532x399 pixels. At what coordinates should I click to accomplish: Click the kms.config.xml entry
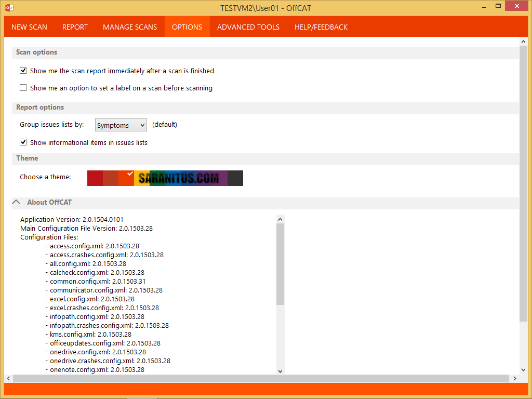pos(88,334)
